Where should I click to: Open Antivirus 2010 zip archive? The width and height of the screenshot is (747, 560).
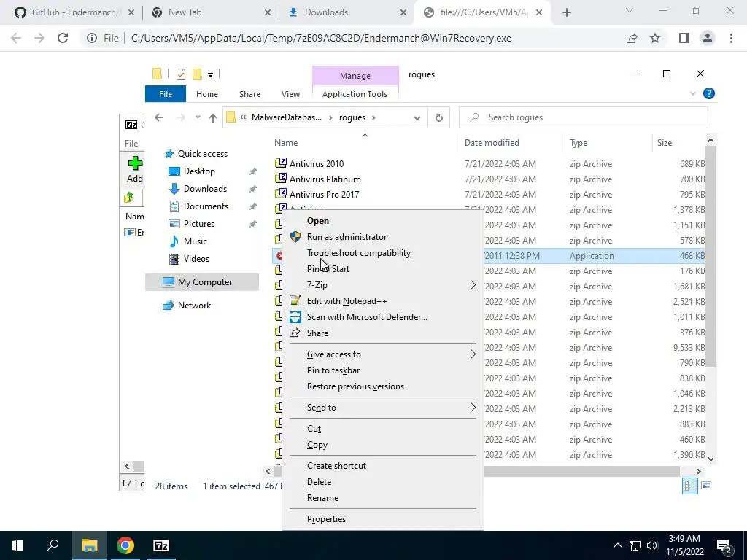tap(317, 164)
